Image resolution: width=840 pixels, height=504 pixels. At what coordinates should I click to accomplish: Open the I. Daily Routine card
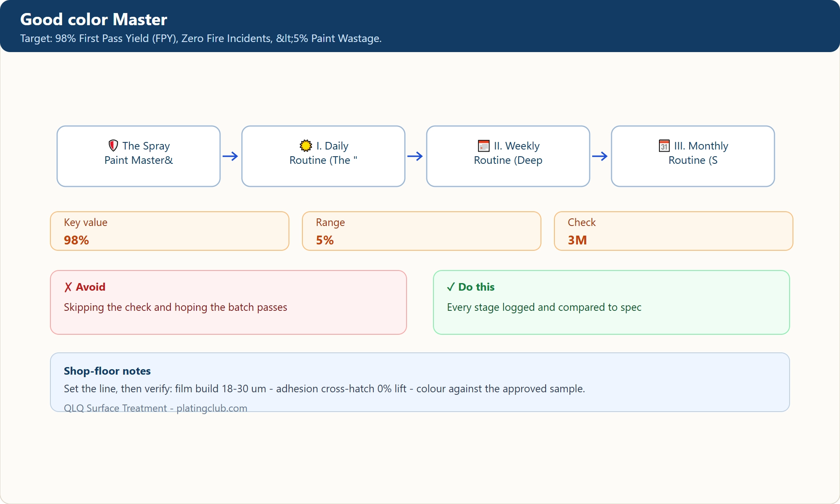[323, 156]
